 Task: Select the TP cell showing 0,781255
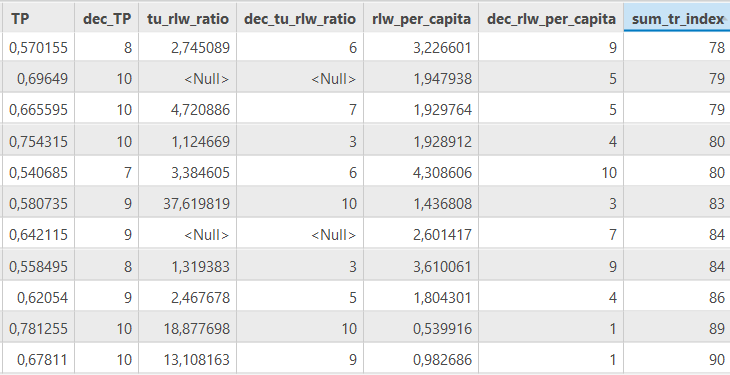click(x=39, y=328)
